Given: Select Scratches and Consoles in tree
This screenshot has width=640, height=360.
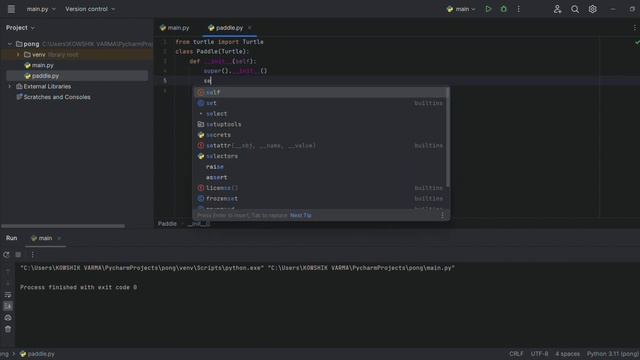Looking at the screenshot, I should point(57,97).
